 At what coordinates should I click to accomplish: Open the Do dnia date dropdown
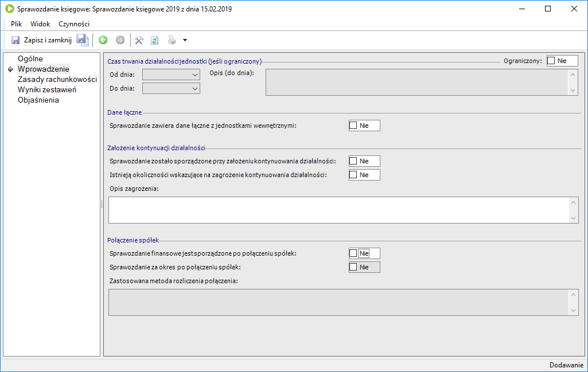coord(194,88)
